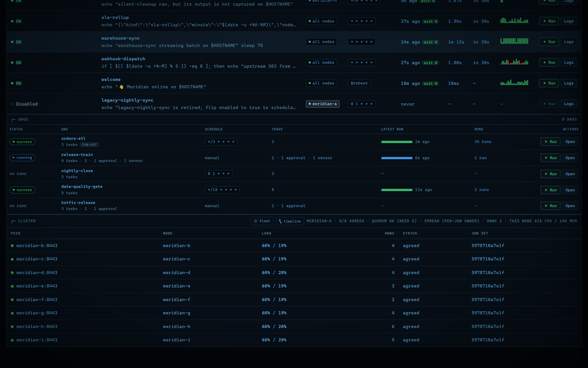Select peer meridian-g:8443
Image resolution: width=588 pixels, height=368 pixels.
[x=37, y=313]
